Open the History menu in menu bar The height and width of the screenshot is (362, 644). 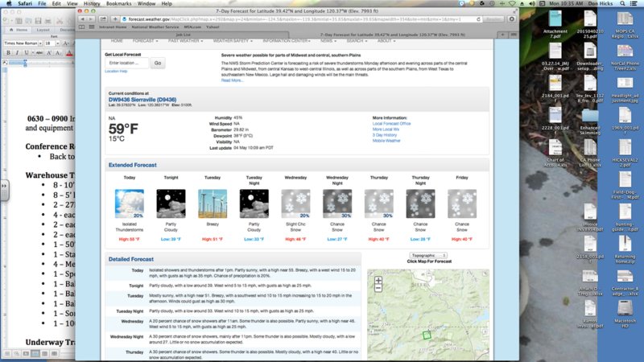click(x=92, y=3)
